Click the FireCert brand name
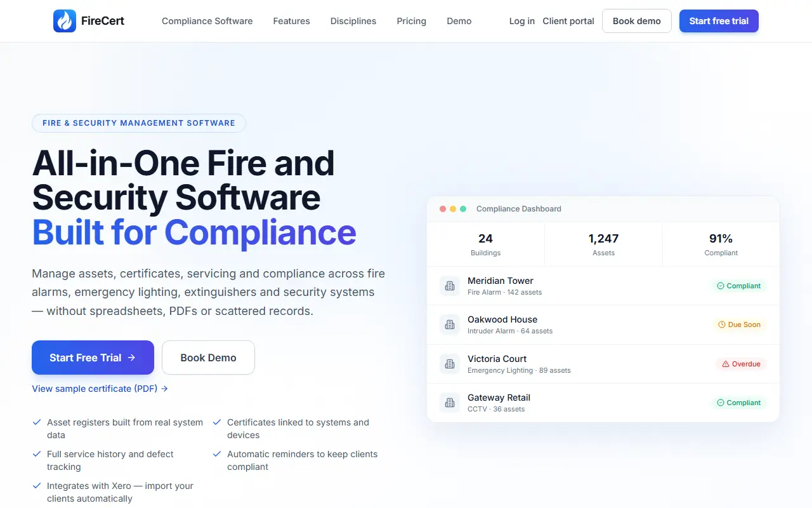Viewport: 812px width, 508px height. click(x=103, y=21)
